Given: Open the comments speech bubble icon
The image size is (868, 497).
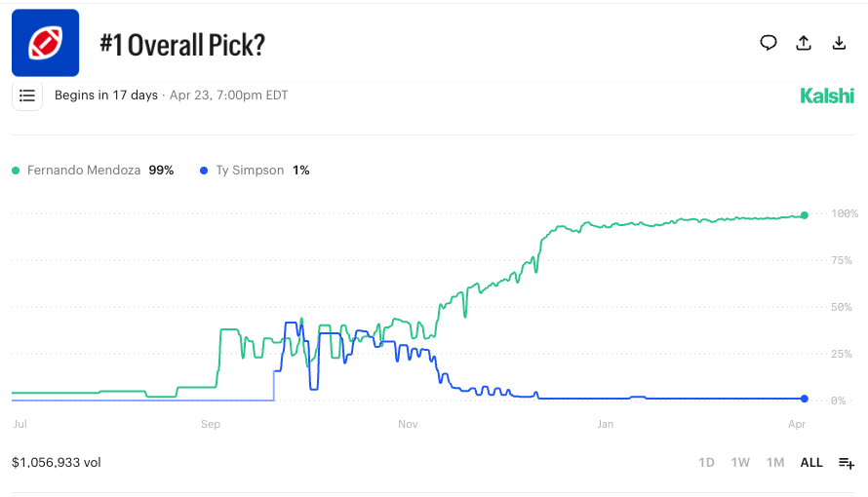Looking at the screenshot, I should click(x=769, y=43).
